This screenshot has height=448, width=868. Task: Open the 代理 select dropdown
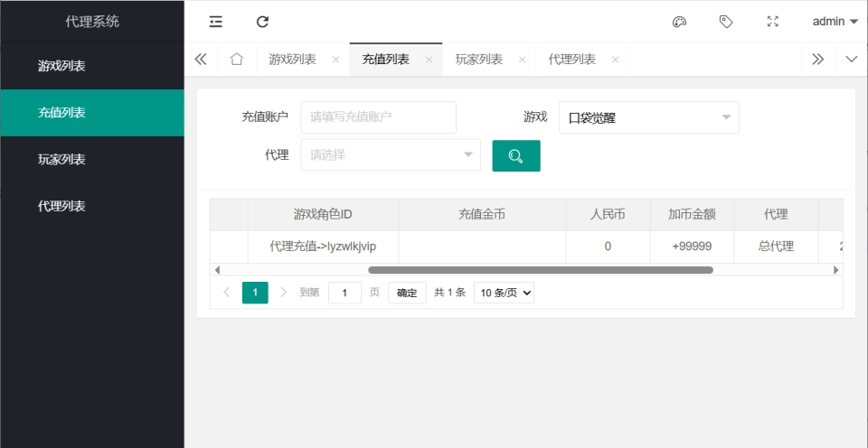(x=391, y=154)
